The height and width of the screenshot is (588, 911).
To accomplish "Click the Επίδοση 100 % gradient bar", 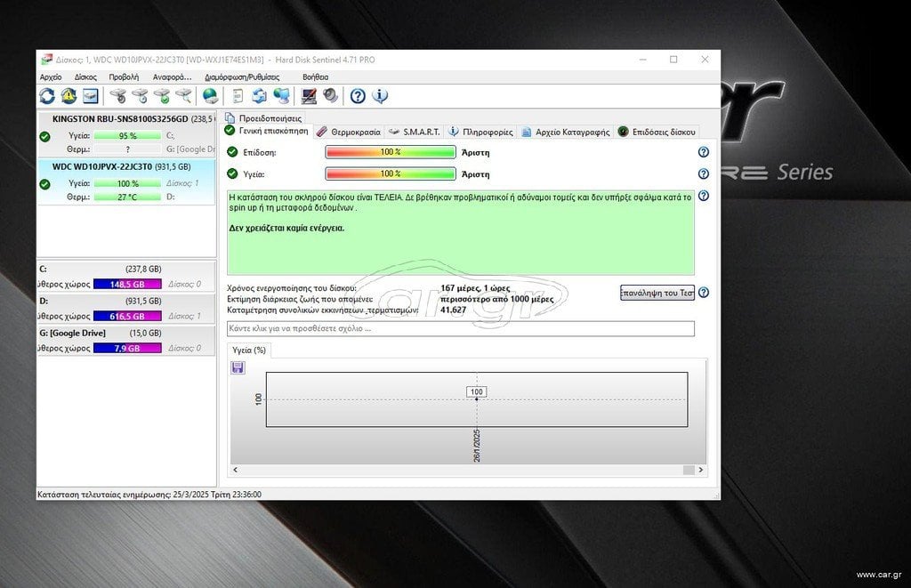I will pyautogui.click(x=391, y=152).
